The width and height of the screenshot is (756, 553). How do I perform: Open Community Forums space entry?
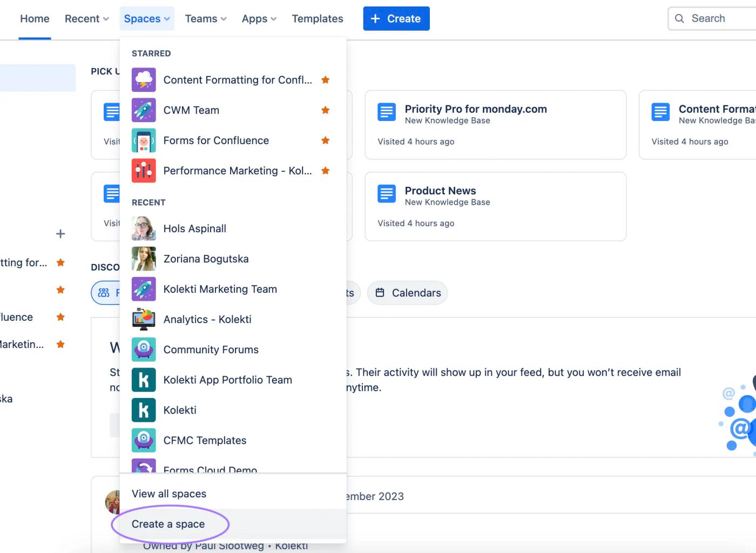[x=233, y=349]
